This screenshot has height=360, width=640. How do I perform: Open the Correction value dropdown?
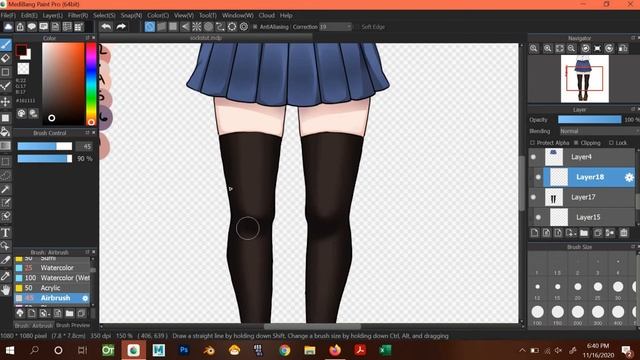(x=335, y=27)
